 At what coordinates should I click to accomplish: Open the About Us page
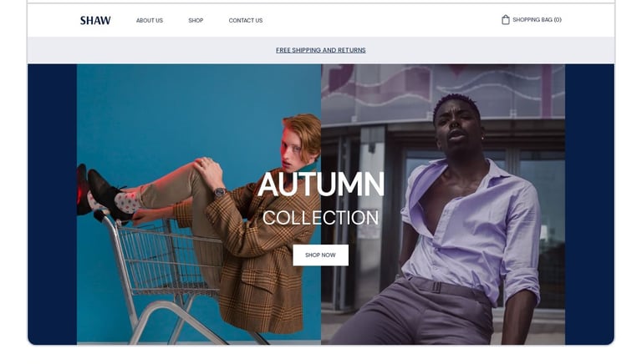tap(150, 20)
